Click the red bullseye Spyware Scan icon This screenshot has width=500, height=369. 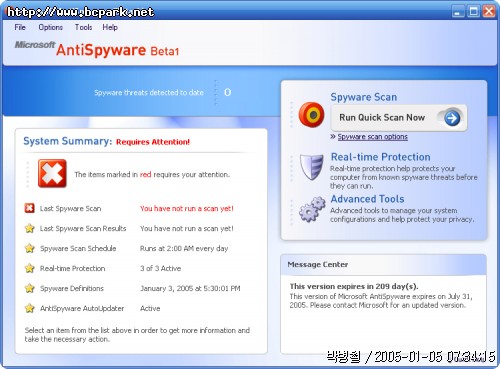[311, 115]
